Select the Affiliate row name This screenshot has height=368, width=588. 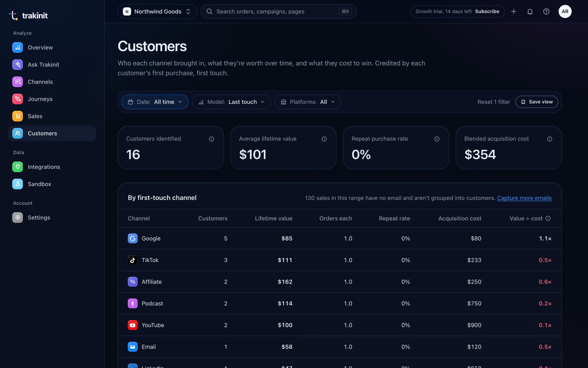pyautogui.click(x=152, y=282)
